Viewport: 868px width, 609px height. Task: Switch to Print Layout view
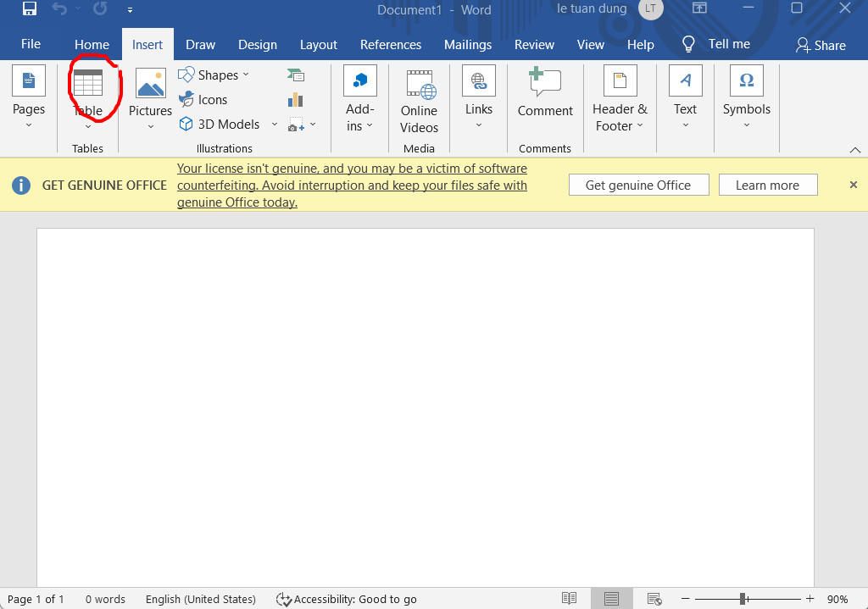click(612, 599)
